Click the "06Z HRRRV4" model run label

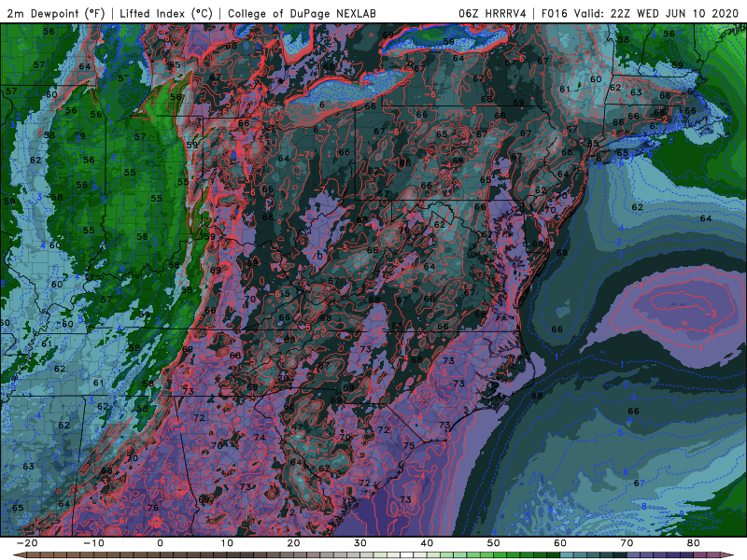pyautogui.click(x=492, y=13)
